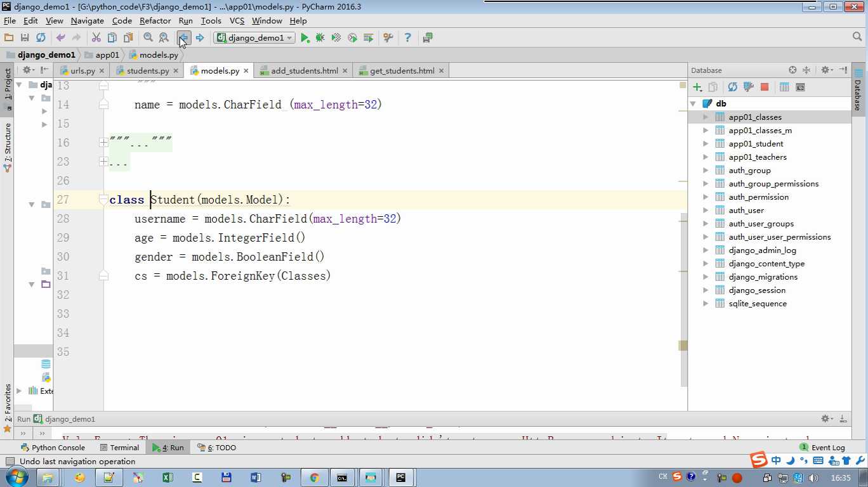Image resolution: width=868 pixels, height=487 pixels.
Task: Expand the app01_student table node
Action: [x=706, y=143]
